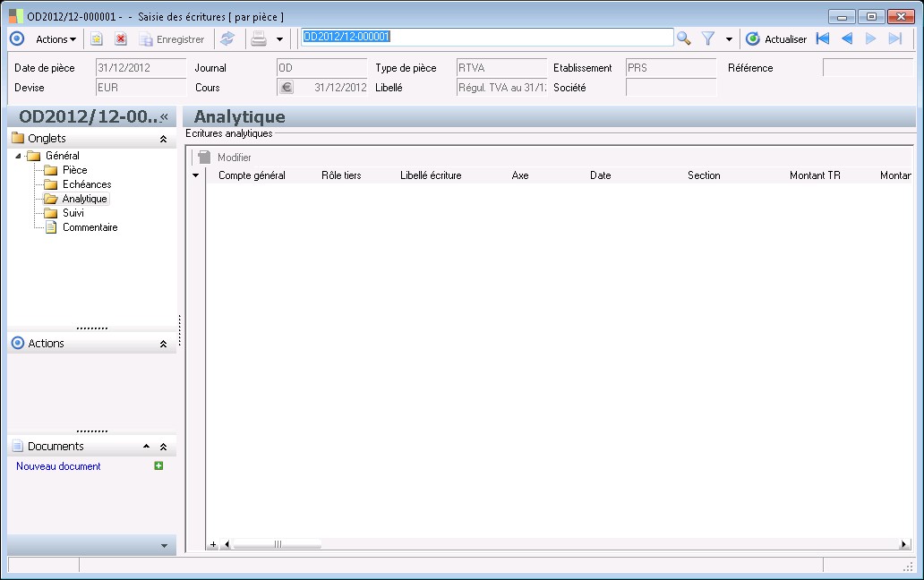The image size is (924, 580).
Task: Click the Type de pièce field RTVA
Action: pos(502,68)
